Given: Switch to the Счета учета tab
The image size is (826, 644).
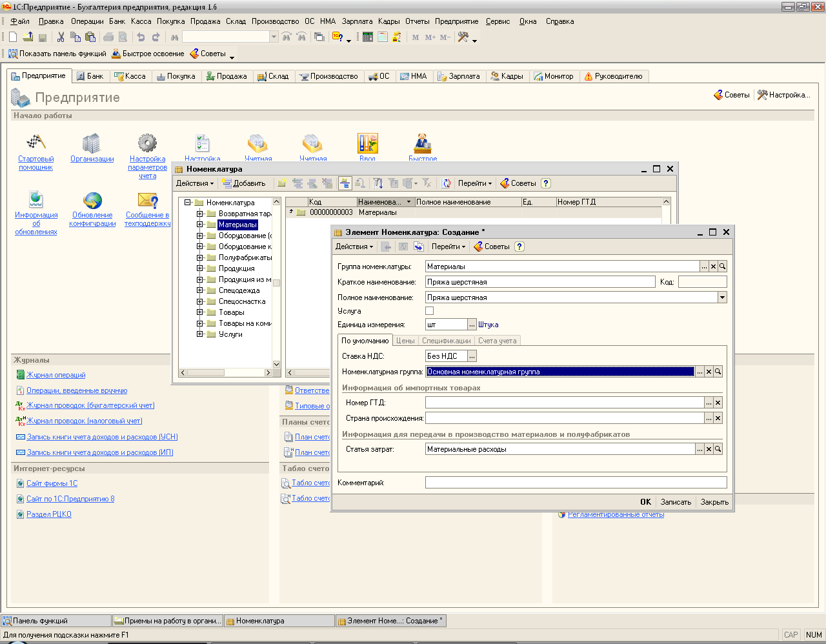Looking at the screenshot, I should pyautogui.click(x=498, y=341).
